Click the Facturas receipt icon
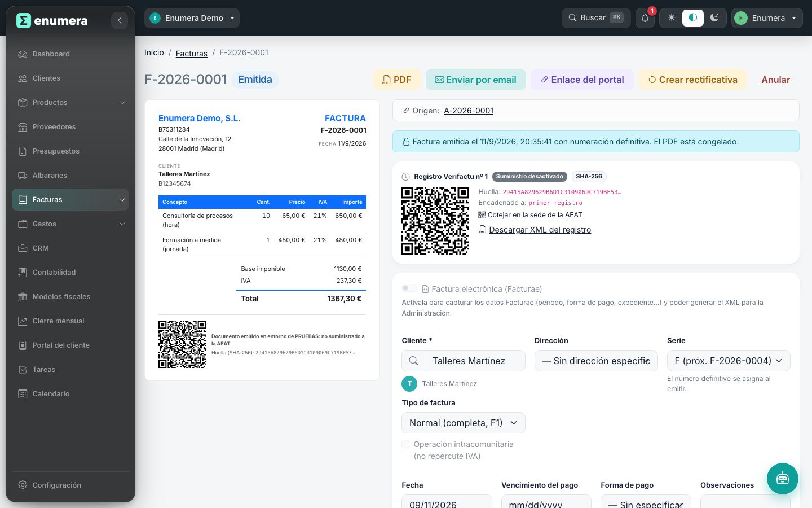Image resolution: width=812 pixels, height=508 pixels. pos(23,200)
